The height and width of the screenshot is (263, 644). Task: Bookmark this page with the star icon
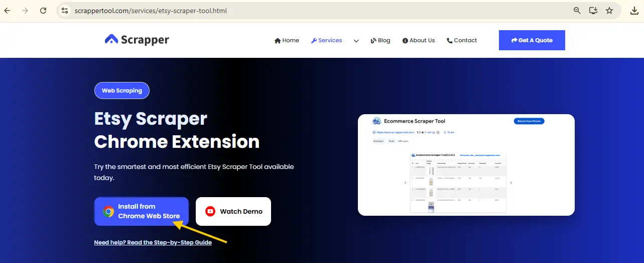pyautogui.click(x=609, y=11)
